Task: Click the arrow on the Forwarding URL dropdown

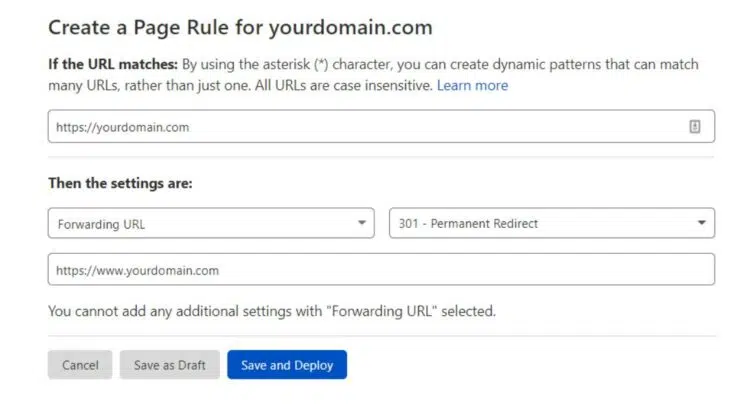Action: tap(362, 223)
